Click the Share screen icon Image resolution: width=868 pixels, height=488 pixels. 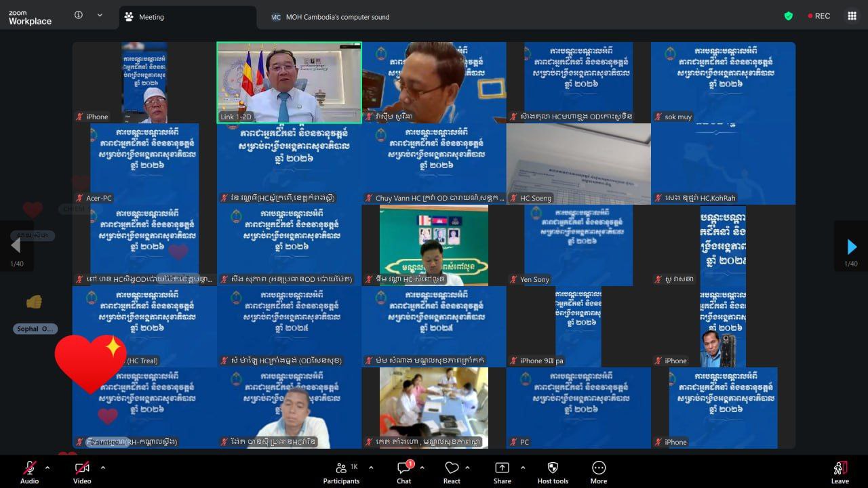click(502, 472)
